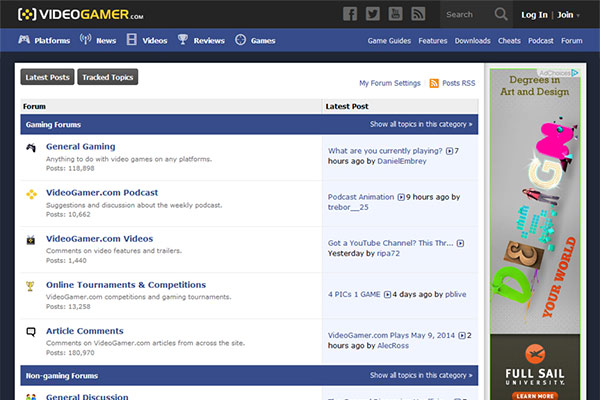Show all topics in Non-gaming Forums category
This screenshot has height=400, width=600.
coord(421,376)
